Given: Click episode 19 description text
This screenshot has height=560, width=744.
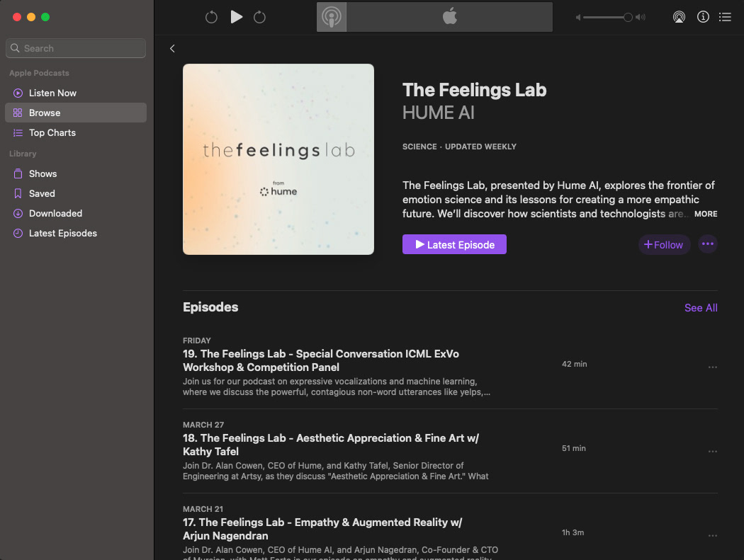Looking at the screenshot, I should point(337,387).
